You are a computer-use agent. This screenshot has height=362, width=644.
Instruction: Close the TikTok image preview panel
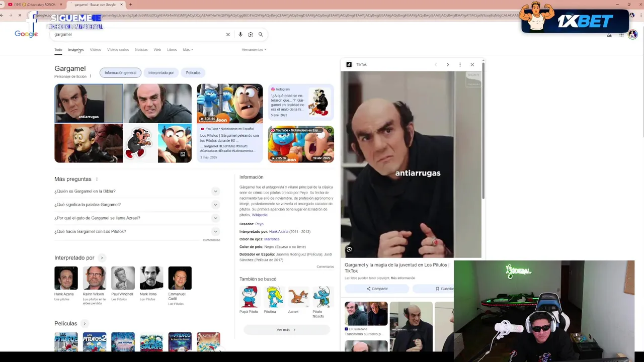pos(472,64)
